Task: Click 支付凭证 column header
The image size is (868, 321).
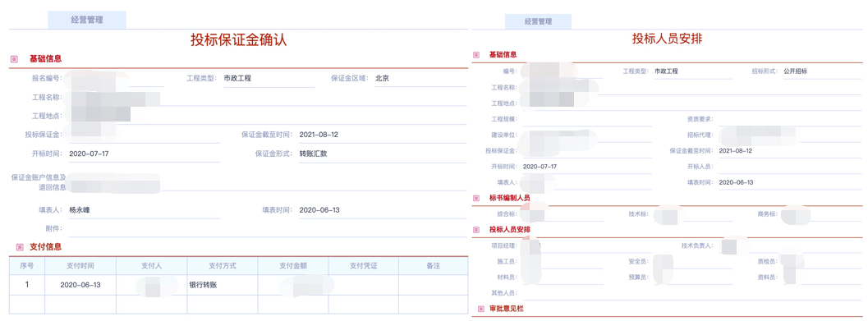Action: (x=363, y=266)
